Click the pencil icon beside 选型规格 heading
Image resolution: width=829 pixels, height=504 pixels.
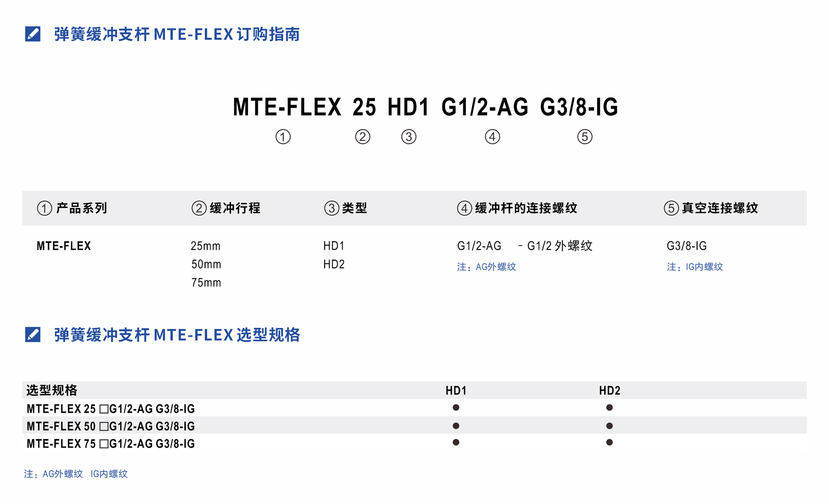tap(33, 334)
